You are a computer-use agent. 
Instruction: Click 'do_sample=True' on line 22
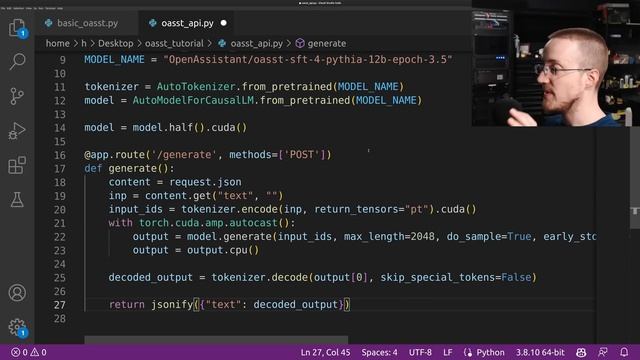[x=489, y=236]
